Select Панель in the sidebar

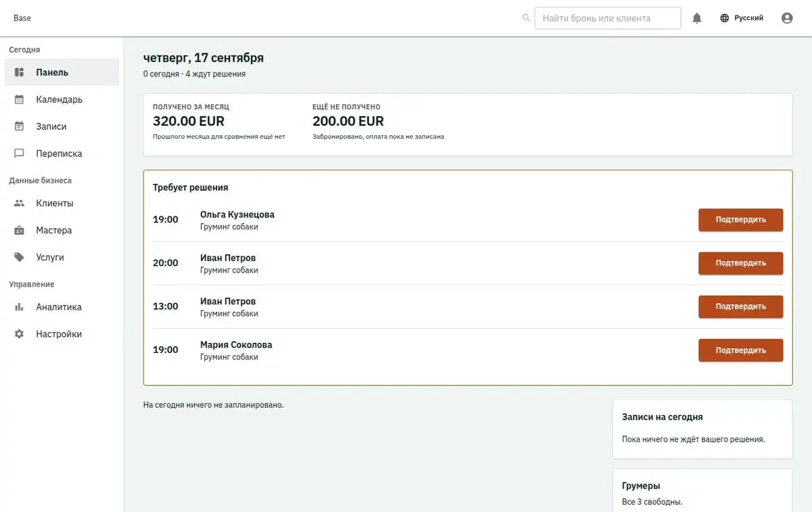62,72
